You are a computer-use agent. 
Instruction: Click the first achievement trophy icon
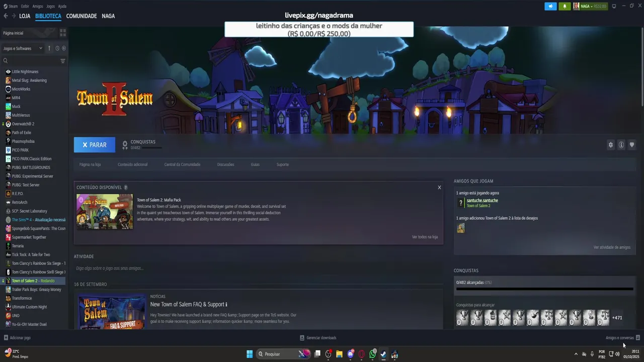click(462, 318)
